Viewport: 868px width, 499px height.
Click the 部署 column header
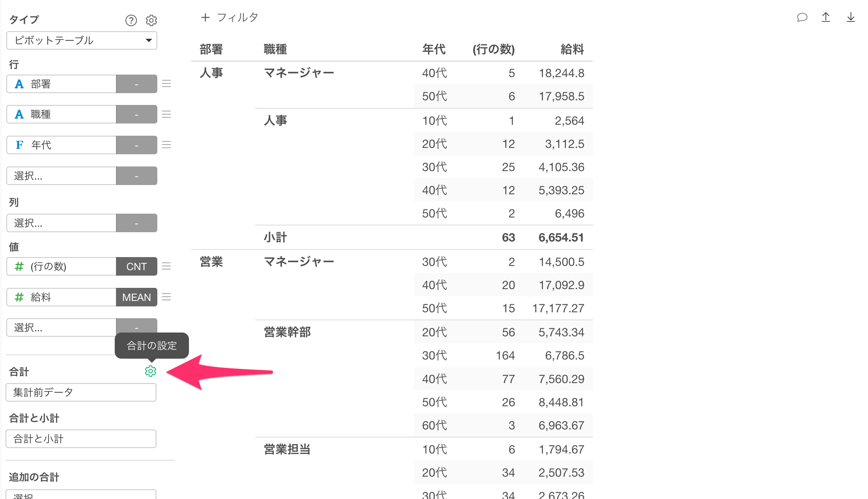click(211, 49)
